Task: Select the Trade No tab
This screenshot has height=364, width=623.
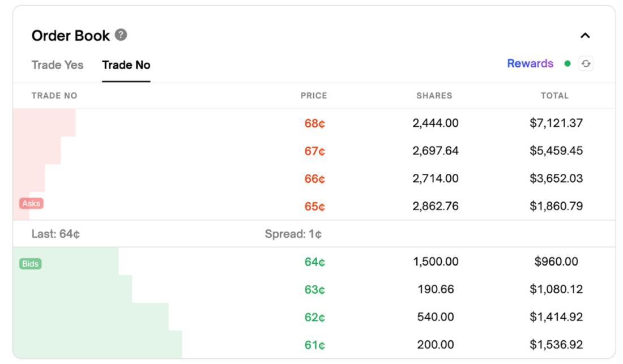Action: click(x=126, y=65)
